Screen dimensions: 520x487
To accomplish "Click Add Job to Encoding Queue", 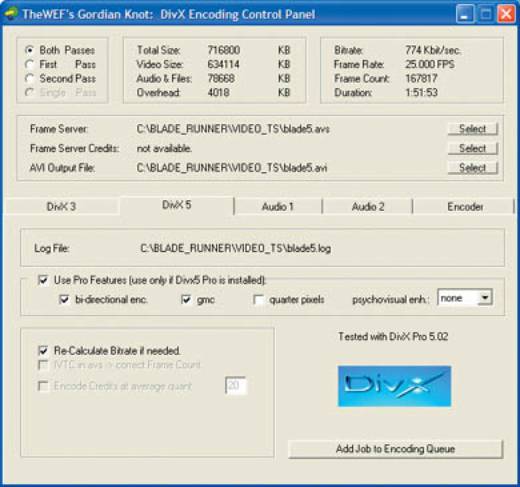I will pos(396,449).
